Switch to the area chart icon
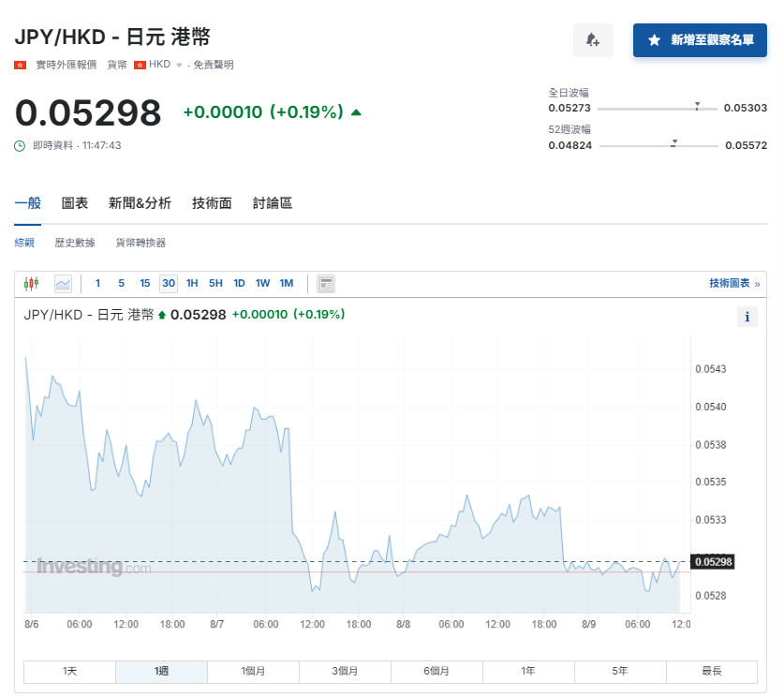This screenshot has height=697, width=784. click(x=62, y=283)
